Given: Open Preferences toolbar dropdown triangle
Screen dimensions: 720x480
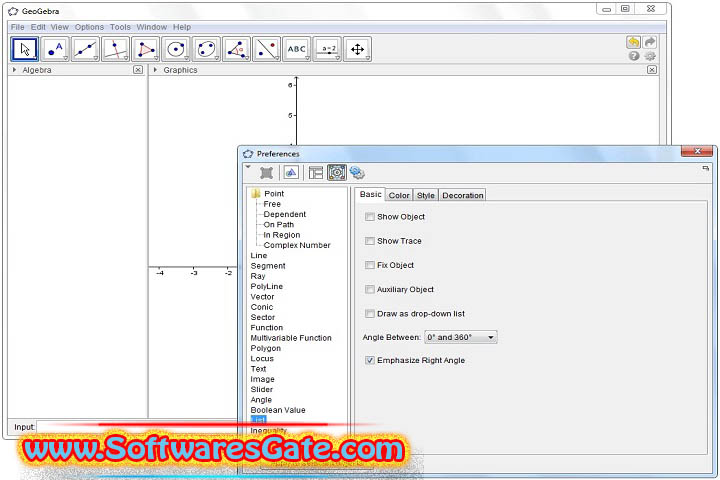Looking at the screenshot, I should click(248, 167).
